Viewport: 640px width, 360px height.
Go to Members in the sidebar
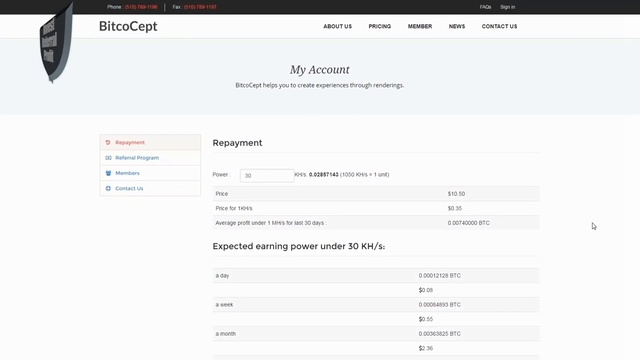coord(127,173)
